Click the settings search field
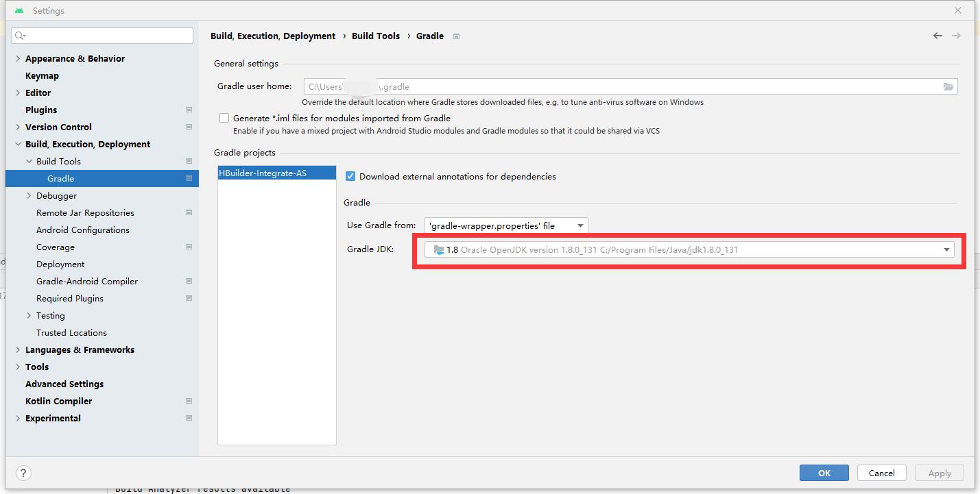The image size is (980, 494). 103,36
